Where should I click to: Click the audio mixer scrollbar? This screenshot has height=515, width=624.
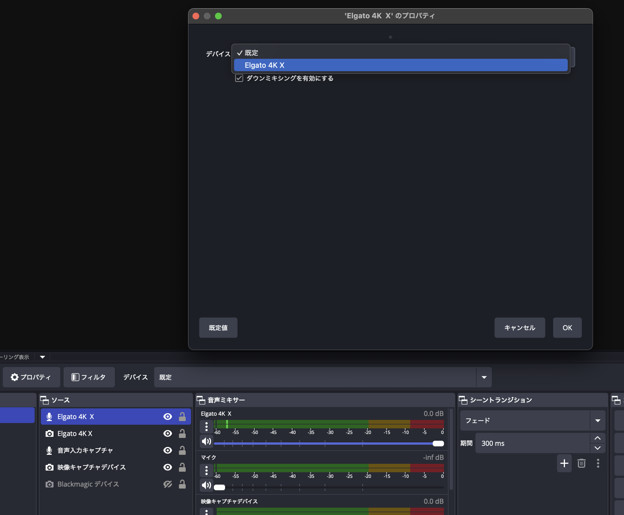pyautogui.click(x=451, y=449)
